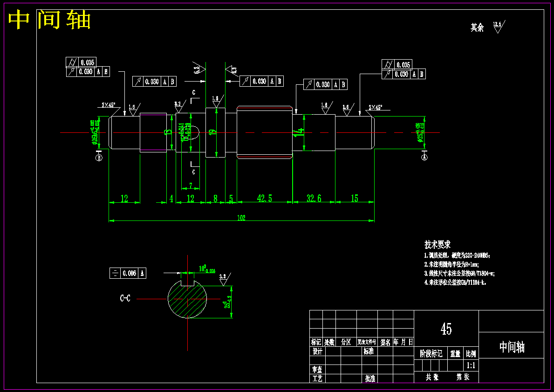
Task: Select the 4 length dimension
Action: (x=171, y=198)
